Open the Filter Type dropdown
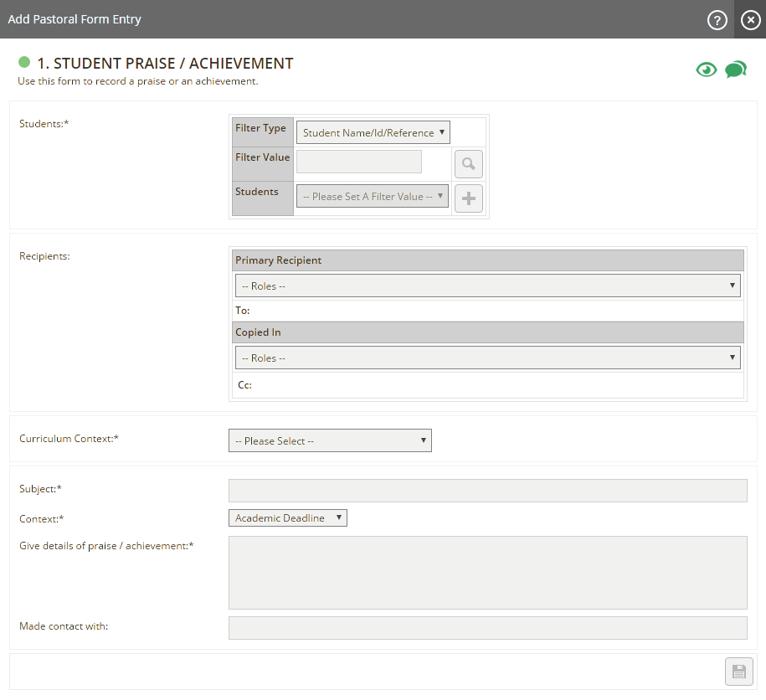This screenshot has width=766, height=700. coord(373,132)
